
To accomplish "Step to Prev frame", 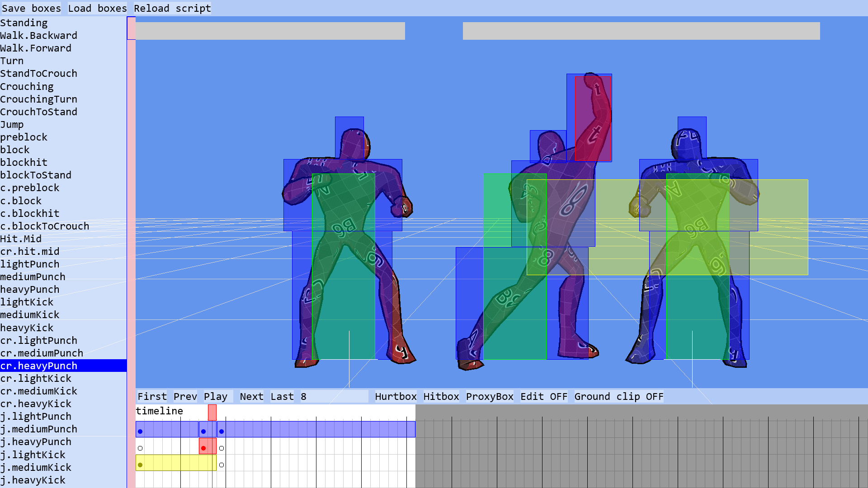I will [x=185, y=396].
